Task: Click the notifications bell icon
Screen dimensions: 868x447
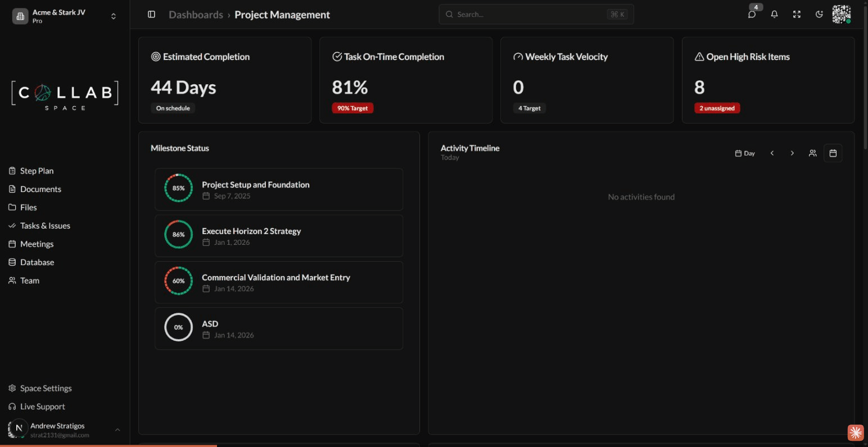Action: tap(774, 15)
